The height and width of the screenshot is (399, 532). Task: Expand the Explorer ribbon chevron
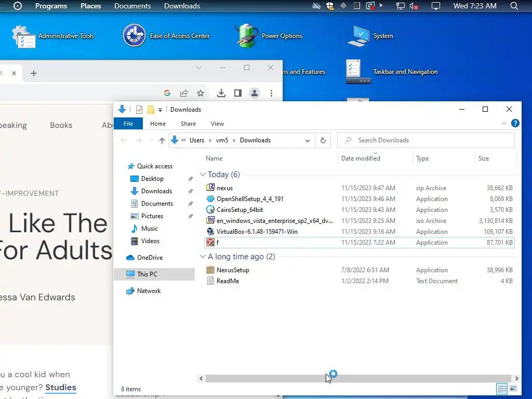tap(504, 123)
